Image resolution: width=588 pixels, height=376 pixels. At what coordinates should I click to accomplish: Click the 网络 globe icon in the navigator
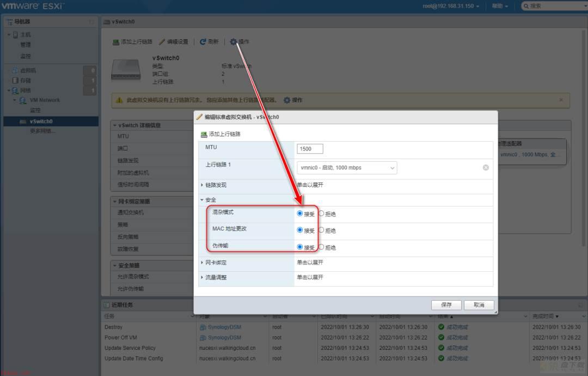click(15, 90)
